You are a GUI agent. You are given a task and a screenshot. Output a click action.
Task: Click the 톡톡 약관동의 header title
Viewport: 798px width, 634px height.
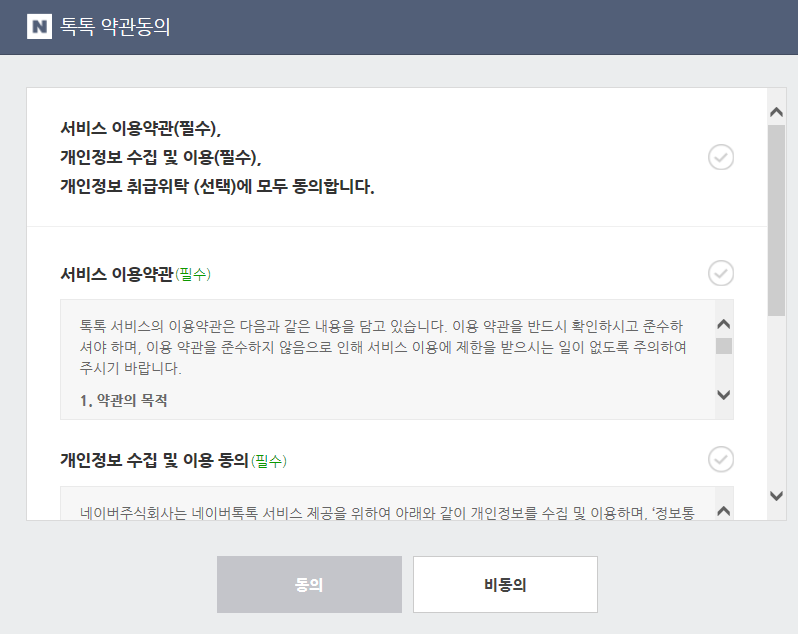(115, 26)
